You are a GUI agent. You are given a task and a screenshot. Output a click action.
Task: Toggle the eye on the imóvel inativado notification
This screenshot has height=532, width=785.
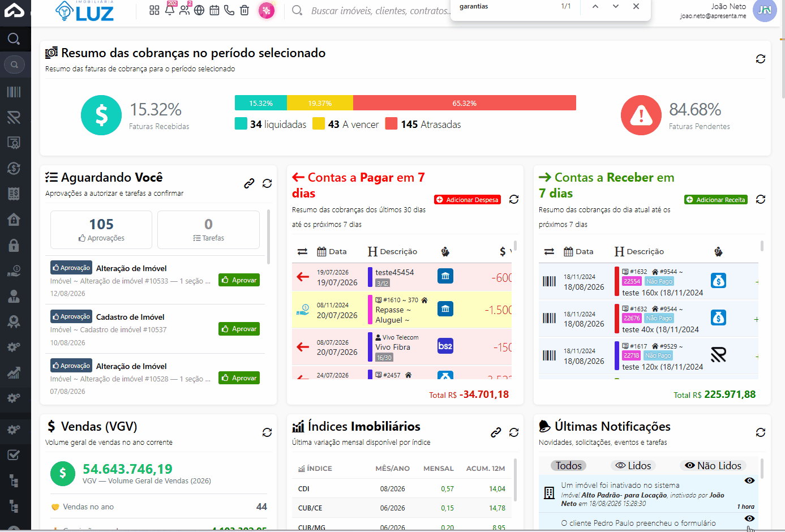(x=749, y=480)
